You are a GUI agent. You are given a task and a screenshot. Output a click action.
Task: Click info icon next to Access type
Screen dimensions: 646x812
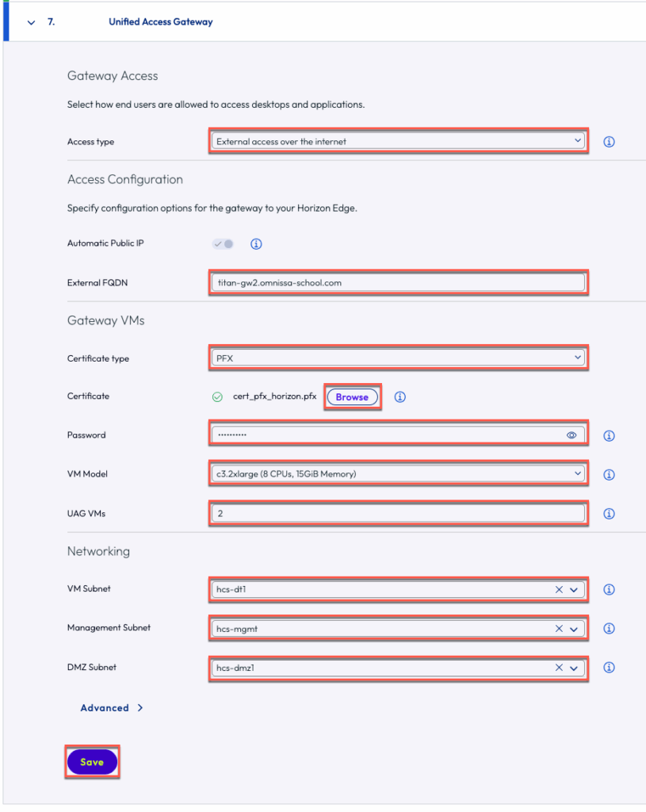pyautogui.click(x=610, y=142)
